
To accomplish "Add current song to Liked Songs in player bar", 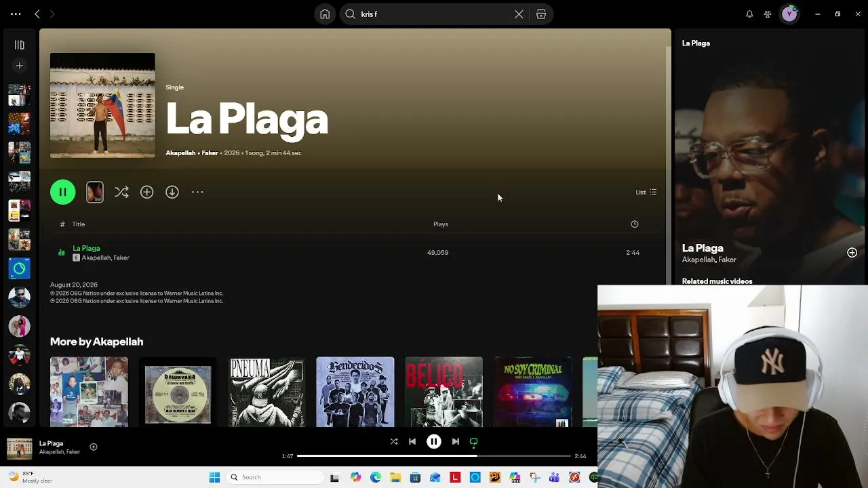I will (x=94, y=447).
